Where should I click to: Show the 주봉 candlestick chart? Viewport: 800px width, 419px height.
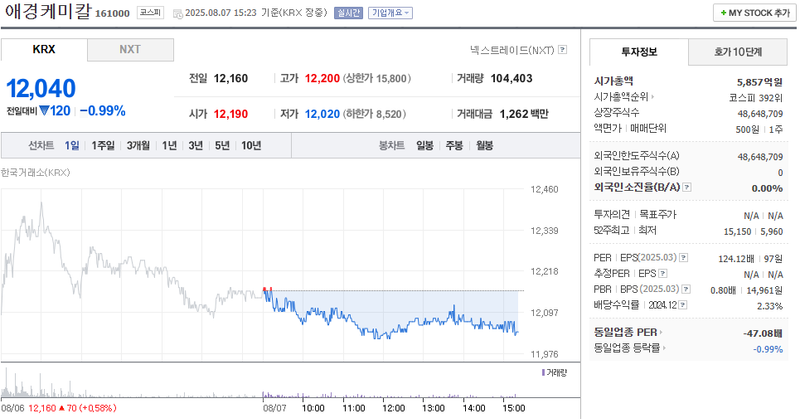[x=454, y=145]
